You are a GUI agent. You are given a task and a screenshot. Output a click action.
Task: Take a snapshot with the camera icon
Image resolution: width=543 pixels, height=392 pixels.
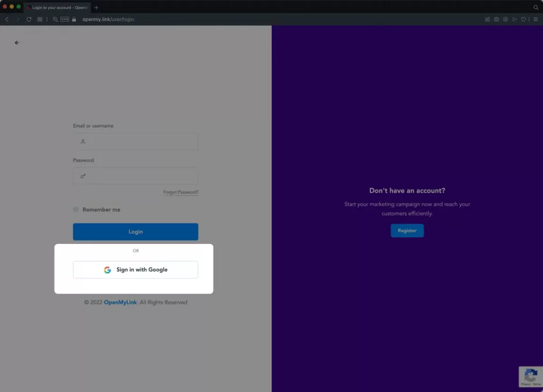pos(496,20)
